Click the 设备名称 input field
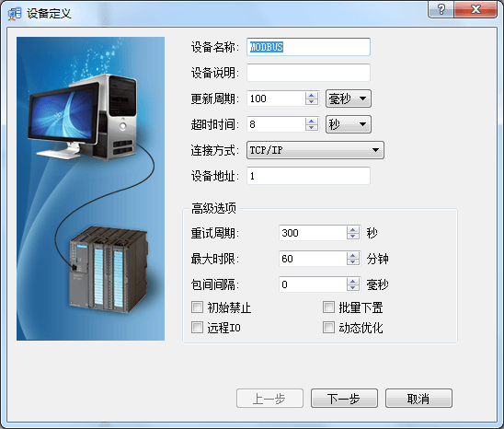504x429 pixels. click(x=309, y=47)
